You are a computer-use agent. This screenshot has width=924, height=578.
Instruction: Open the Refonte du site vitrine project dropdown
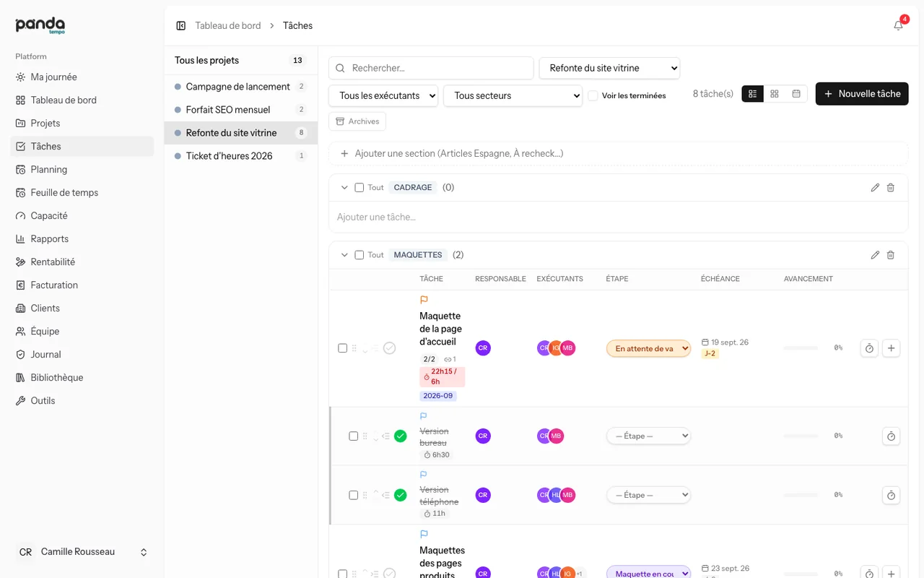[610, 68]
